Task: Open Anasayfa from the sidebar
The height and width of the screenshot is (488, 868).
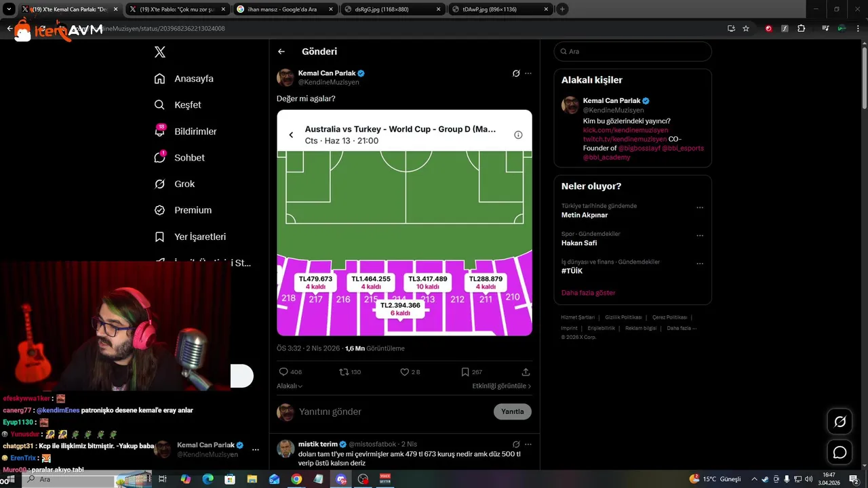Action: [x=184, y=79]
